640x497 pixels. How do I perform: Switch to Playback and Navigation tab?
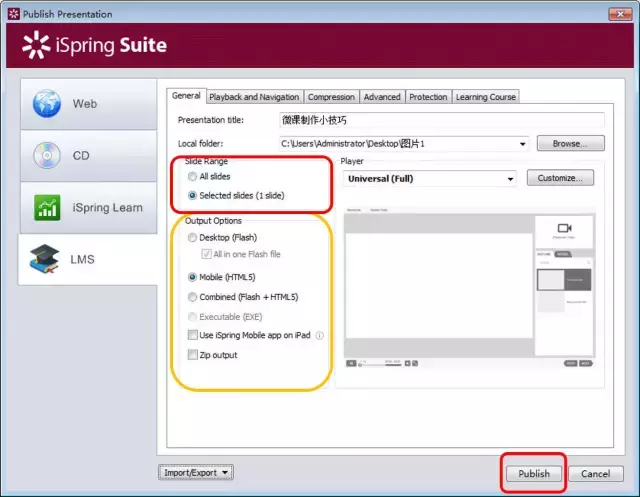coord(254,97)
